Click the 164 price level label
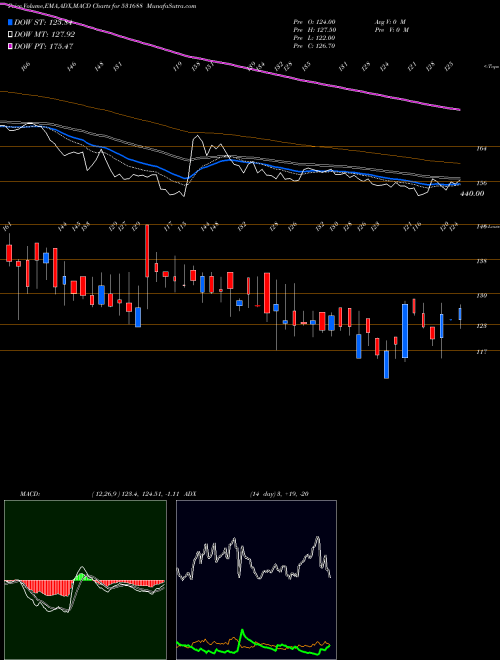The height and width of the screenshot is (660, 500). tap(482, 149)
